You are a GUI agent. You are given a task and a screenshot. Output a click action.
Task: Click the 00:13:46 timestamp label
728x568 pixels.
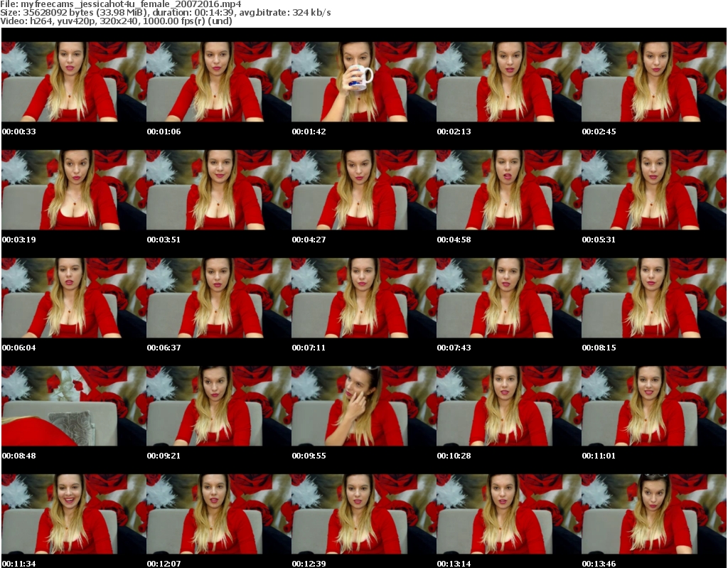599,563
